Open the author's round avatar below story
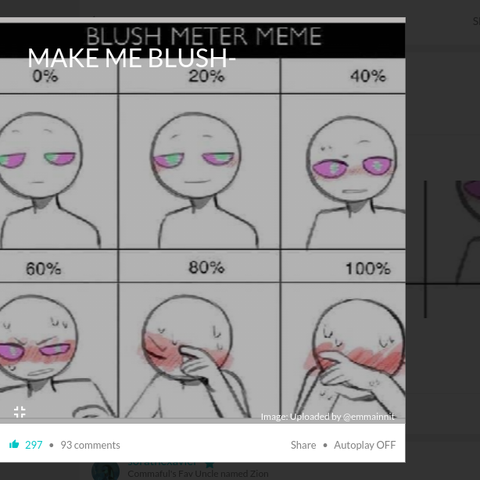Viewport: 480px width, 480px height. [105, 471]
